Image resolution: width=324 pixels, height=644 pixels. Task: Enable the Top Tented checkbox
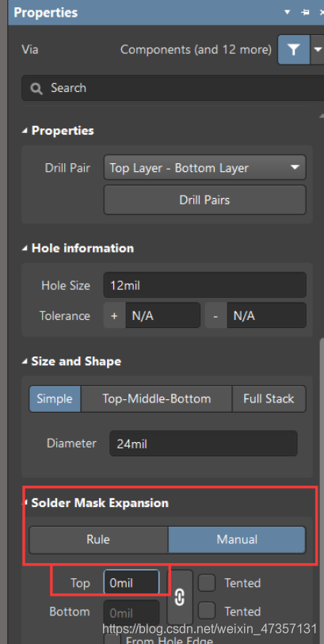click(x=207, y=582)
